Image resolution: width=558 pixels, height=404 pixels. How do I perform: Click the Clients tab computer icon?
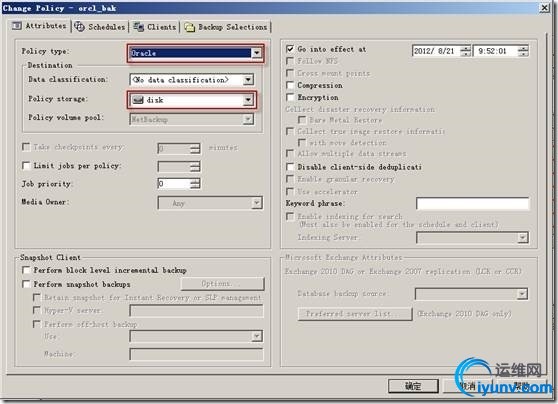coord(138,27)
